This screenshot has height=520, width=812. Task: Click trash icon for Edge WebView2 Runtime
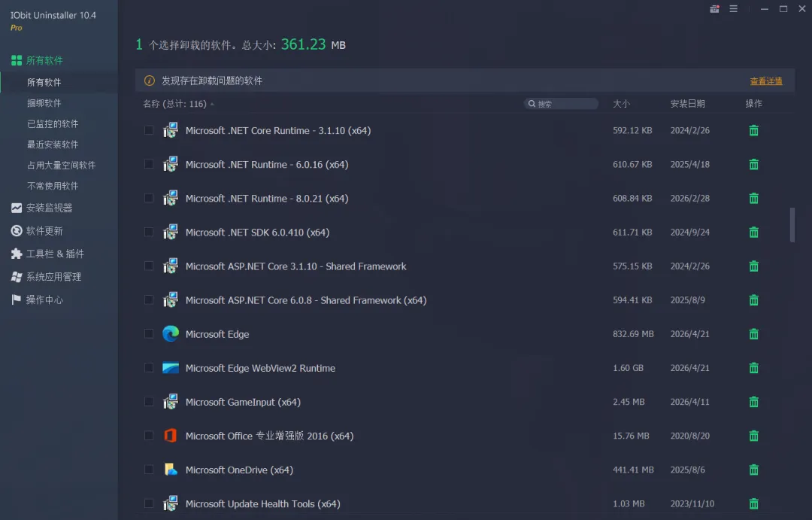pyautogui.click(x=753, y=368)
